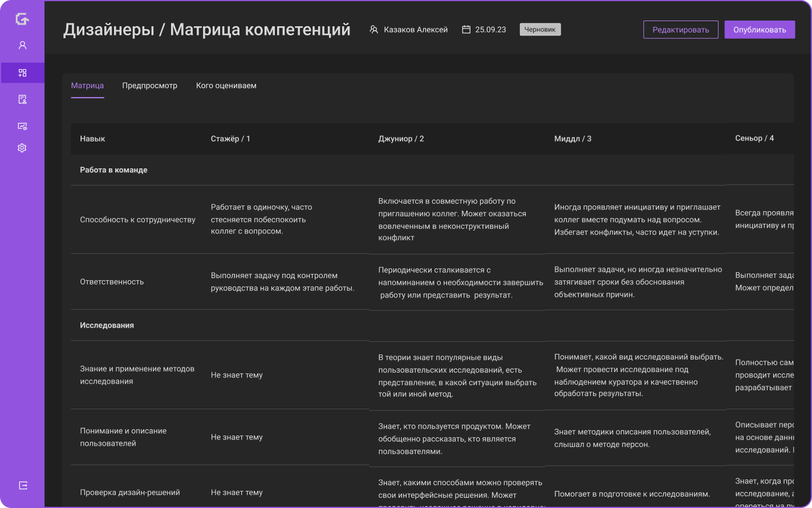This screenshot has height=508, width=812.
Task: Click the app logo in the sidebar
Action: tap(22, 19)
